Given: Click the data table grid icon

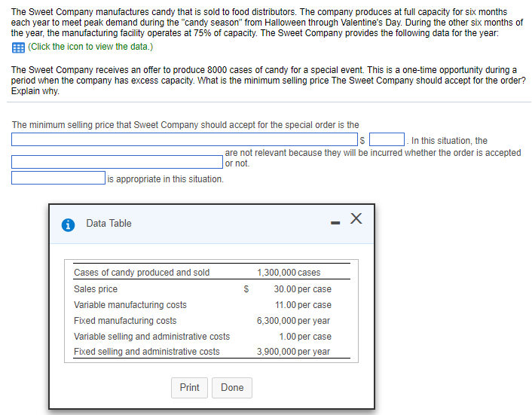Looking at the screenshot, I should [x=18, y=47].
